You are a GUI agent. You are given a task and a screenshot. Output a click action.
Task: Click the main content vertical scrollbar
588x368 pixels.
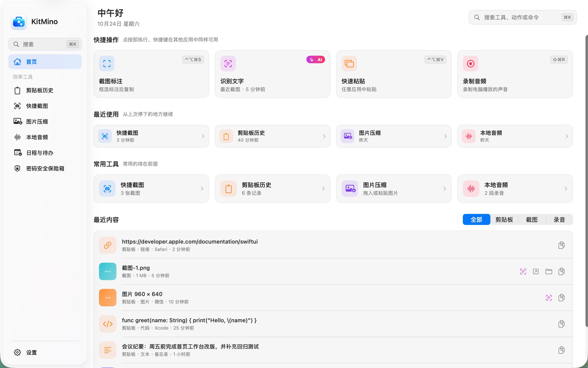coord(587,181)
